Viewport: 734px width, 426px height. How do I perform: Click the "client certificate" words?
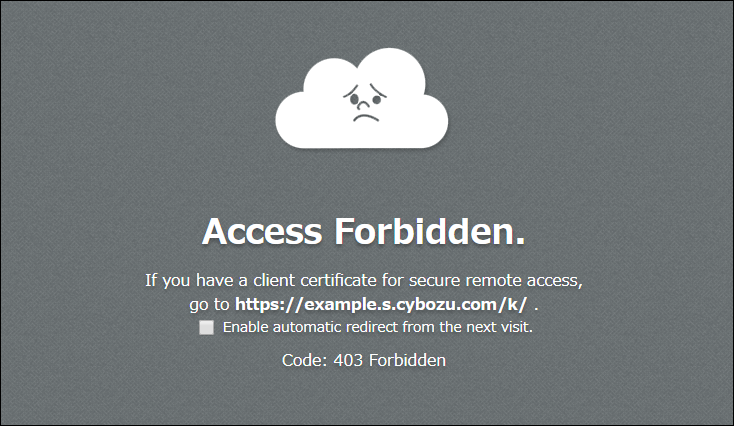[x=303, y=279]
